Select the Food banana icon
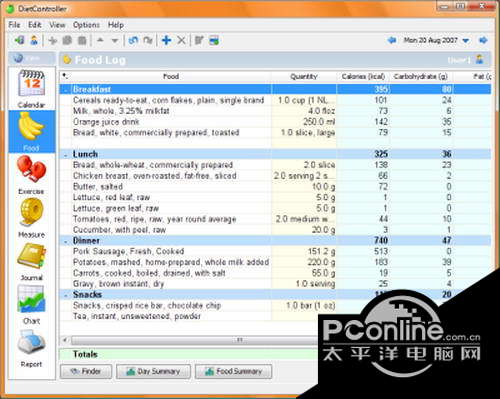500x399 pixels. click(x=31, y=131)
